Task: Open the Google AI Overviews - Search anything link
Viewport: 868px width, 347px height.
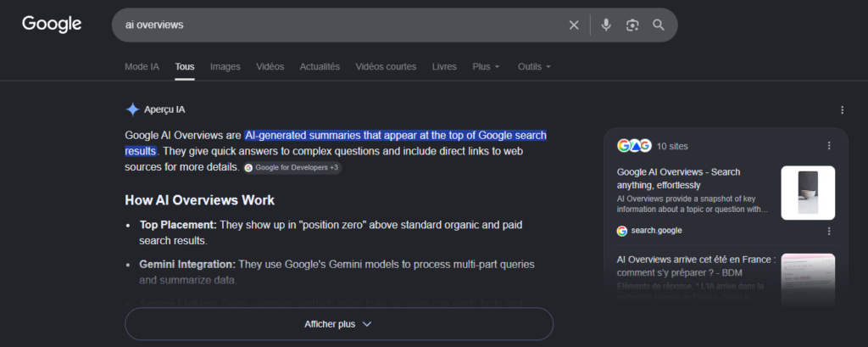Action: (x=679, y=178)
